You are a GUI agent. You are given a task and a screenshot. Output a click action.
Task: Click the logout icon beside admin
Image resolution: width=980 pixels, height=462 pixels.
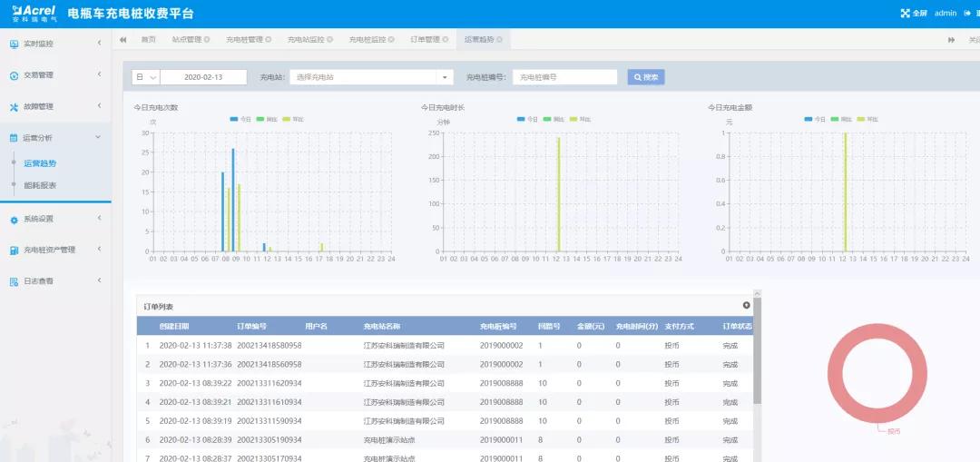[x=967, y=14]
